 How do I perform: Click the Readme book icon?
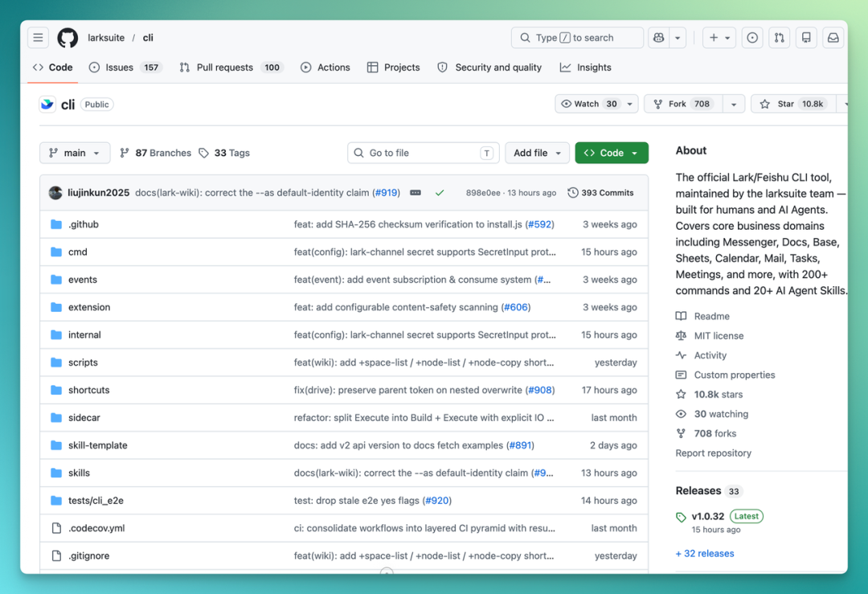[x=681, y=316]
